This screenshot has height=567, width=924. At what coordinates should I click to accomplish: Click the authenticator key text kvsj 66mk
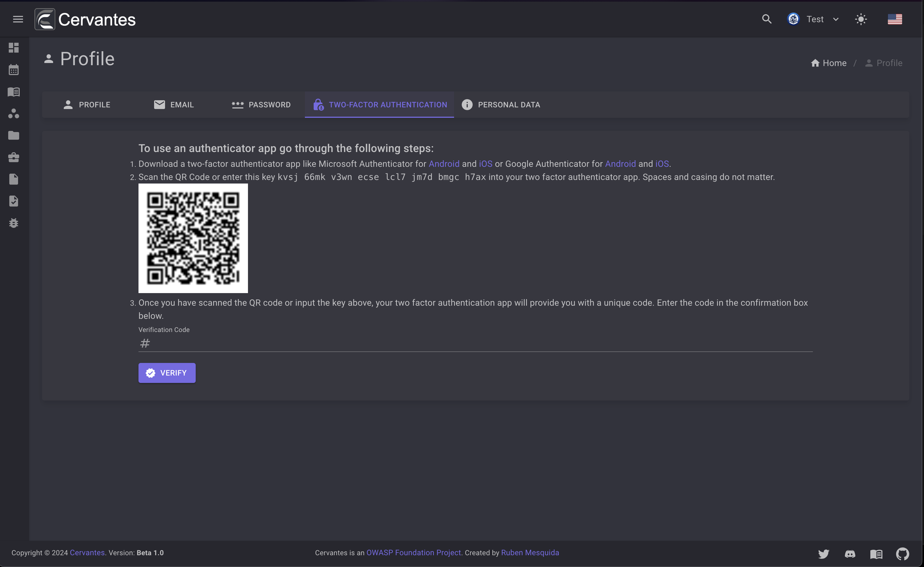[x=301, y=177]
